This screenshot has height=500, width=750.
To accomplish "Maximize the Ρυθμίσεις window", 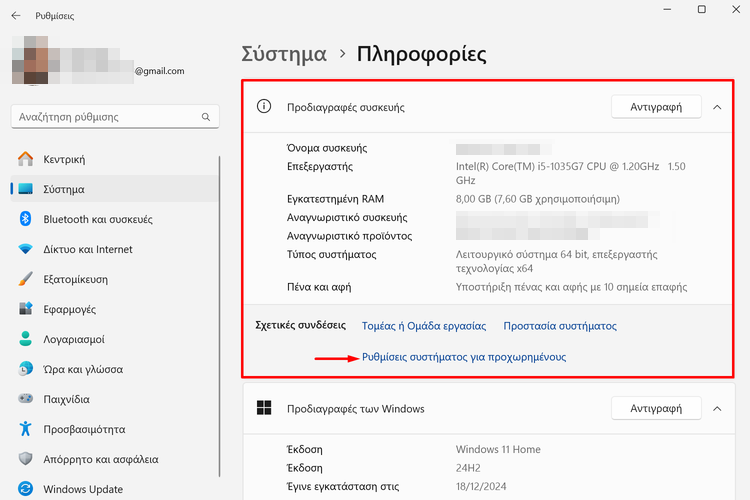I will [702, 9].
